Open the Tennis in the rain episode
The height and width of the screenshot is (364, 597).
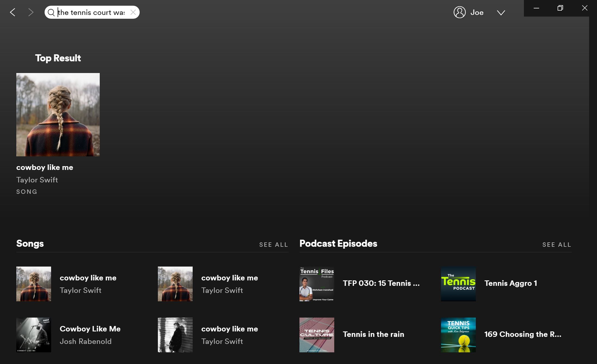point(373,334)
